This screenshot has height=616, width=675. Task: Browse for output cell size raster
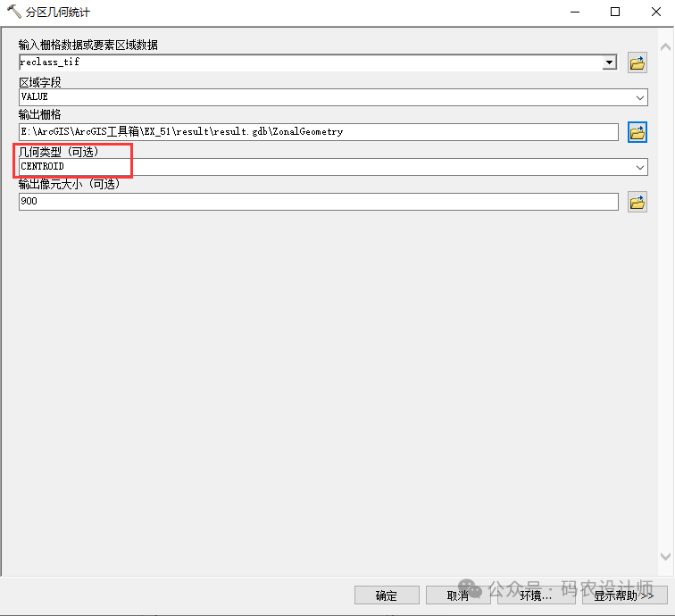click(637, 203)
